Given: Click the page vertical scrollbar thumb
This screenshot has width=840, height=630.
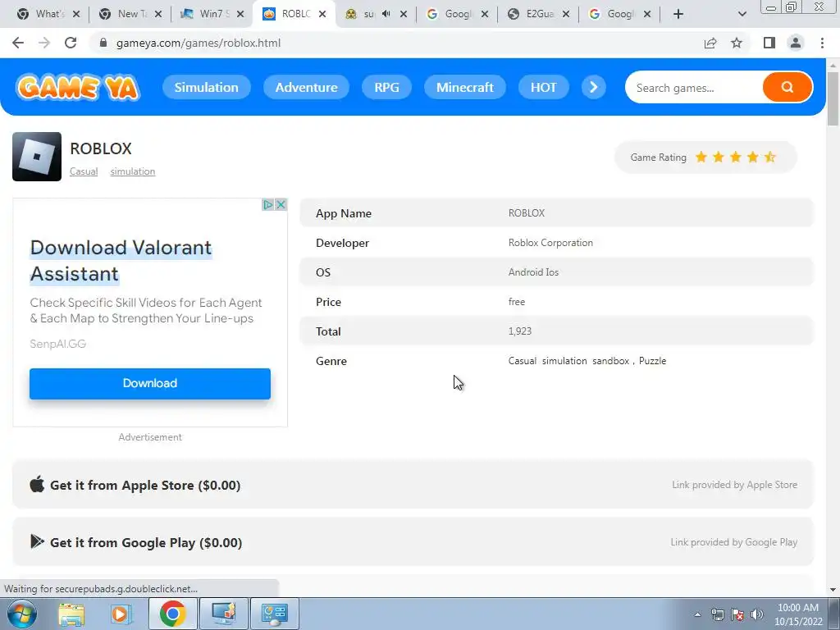Looking at the screenshot, I should coord(833,99).
